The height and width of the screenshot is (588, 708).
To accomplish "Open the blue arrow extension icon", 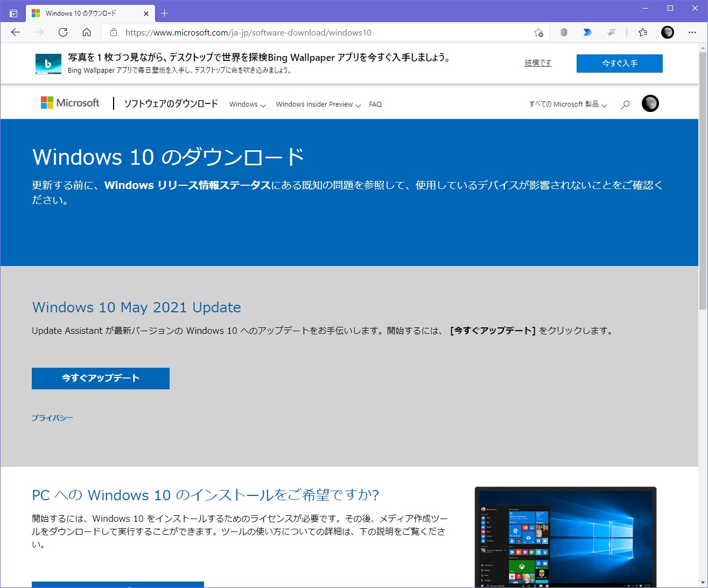I will [587, 32].
